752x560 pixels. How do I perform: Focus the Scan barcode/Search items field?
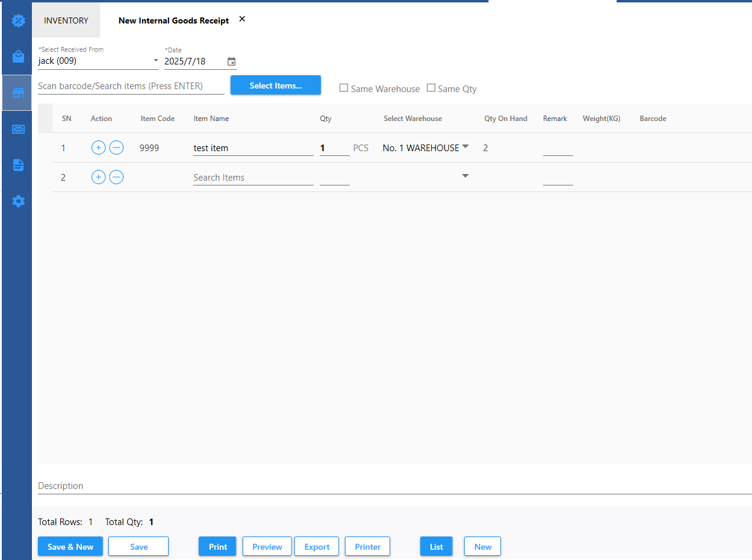tap(131, 86)
